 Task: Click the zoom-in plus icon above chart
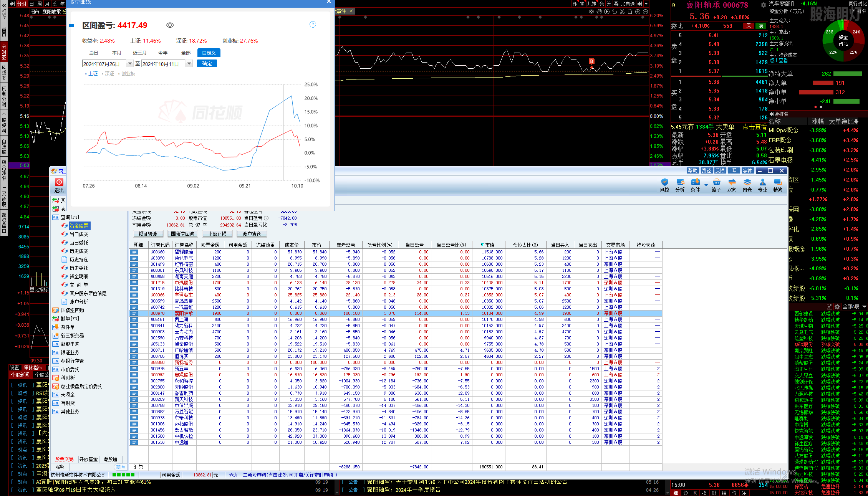pos(638,12)
